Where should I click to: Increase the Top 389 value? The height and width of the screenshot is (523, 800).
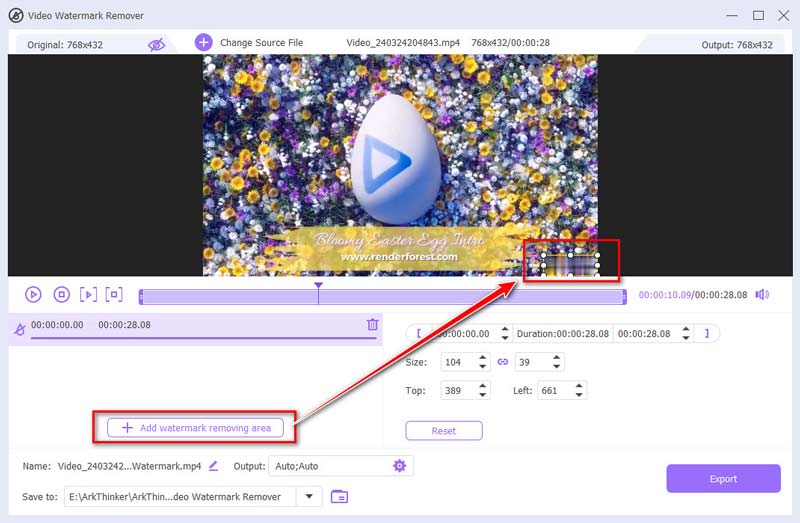pyautogui.click(x=483, y=386)
